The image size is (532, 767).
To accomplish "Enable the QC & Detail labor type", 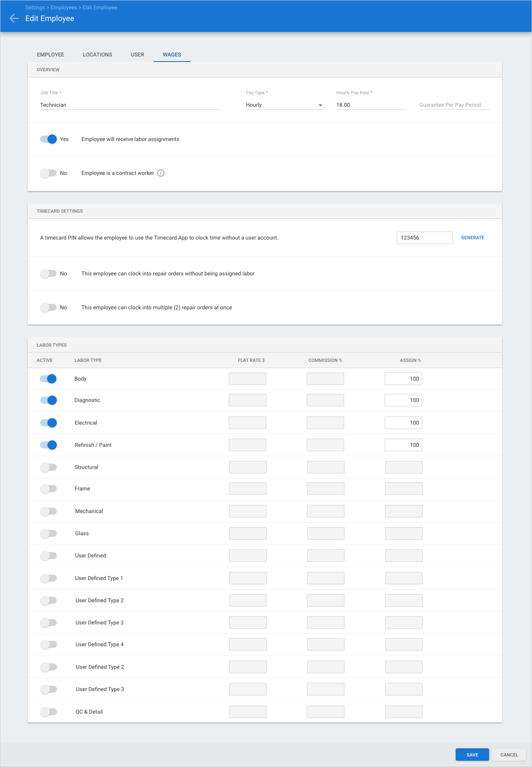I will click(49, 712).
